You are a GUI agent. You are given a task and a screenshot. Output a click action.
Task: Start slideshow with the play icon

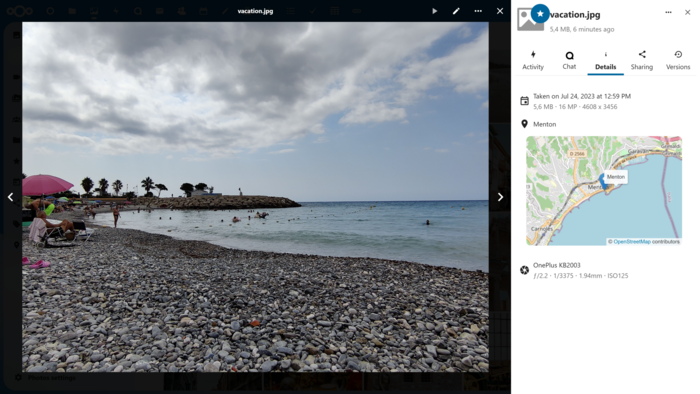point(434,11)
